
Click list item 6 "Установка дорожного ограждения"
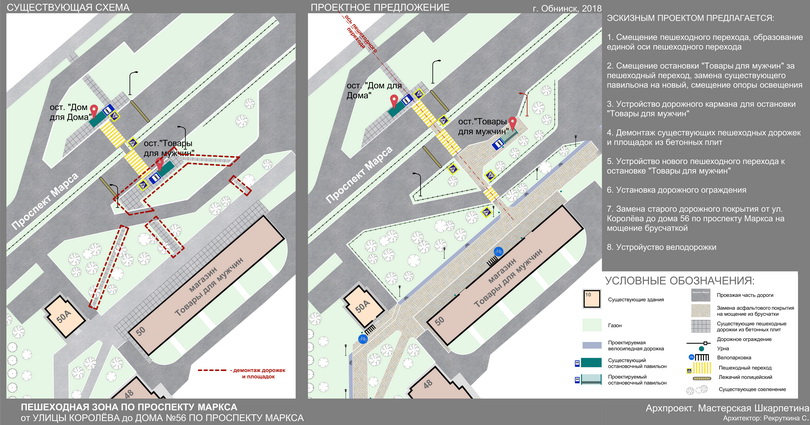pos(676,190)
